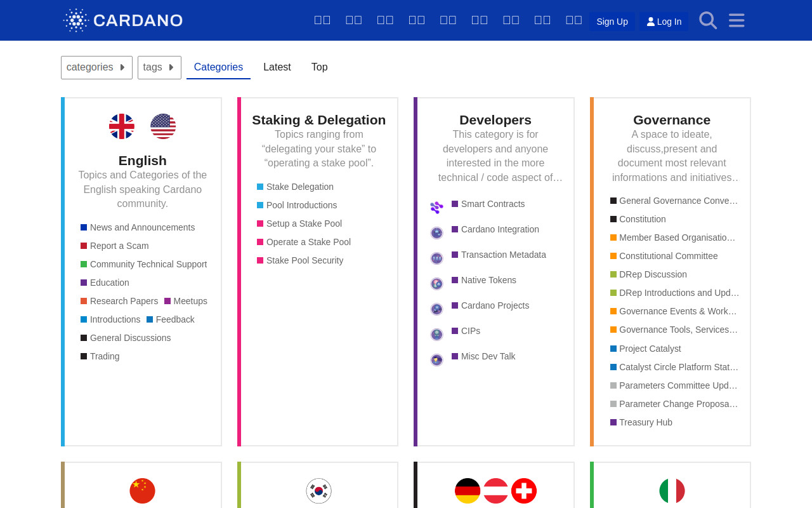The width and height of the screenshot is (812, 508).
Task: Click the icon beside Native Tokens
Action: [x=436, y=284]
